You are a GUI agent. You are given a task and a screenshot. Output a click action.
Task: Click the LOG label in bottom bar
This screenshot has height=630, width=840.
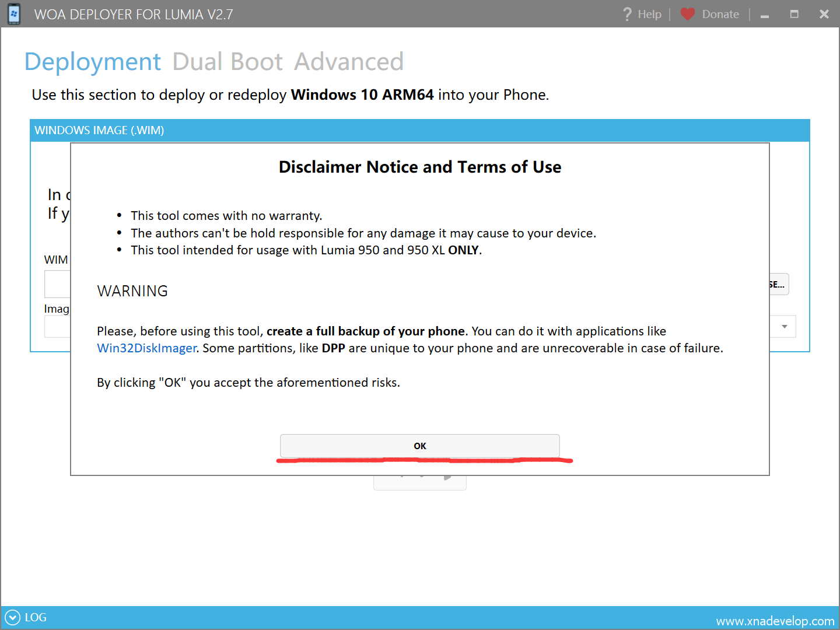(36, 617)
